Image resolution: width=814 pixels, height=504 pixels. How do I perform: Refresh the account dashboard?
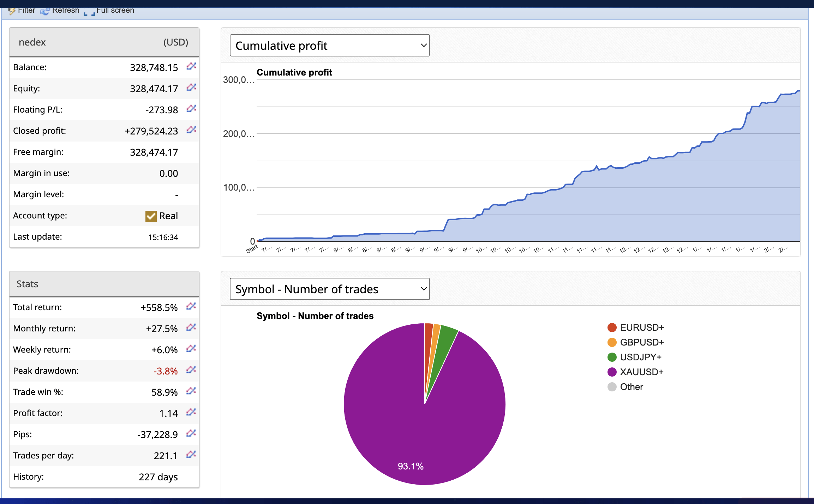tap(61, 10)
